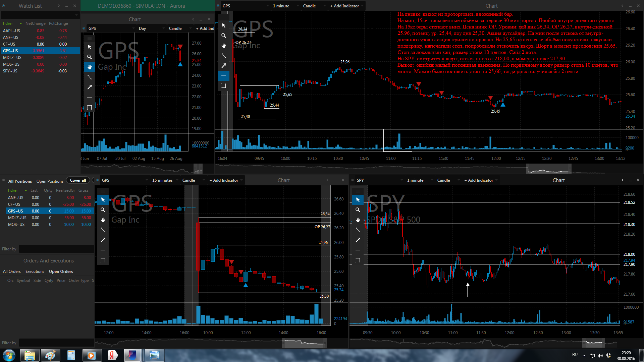The width and height of the screenshot is (644, 362).
Task: Select arrow tool in GPS 15 minutes chart
Action: pyautogui.click(x=103, y=240)
